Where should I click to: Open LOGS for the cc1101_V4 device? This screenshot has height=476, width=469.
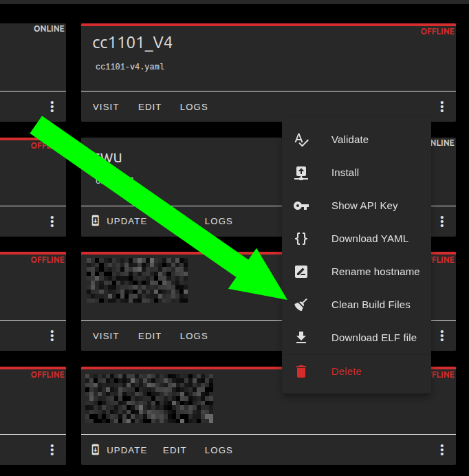(x=194, y=107)
